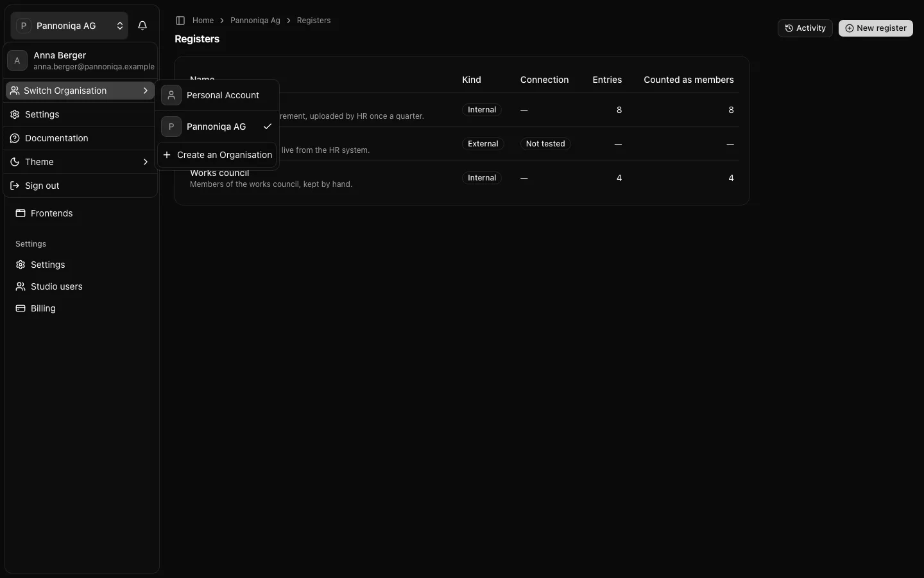This screenshot has width=924, height=578.
Task: Switch to the Personal Account
Action: (217, 95)
